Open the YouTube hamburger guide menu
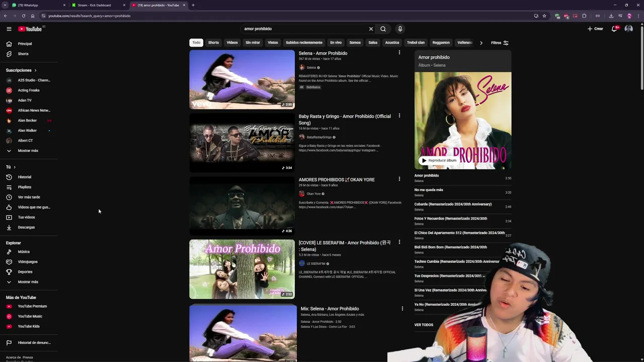644x362 pixels. (x=9, y=29)
